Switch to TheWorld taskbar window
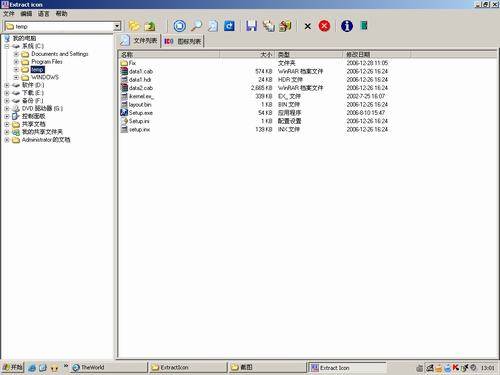 click(109, 367)
